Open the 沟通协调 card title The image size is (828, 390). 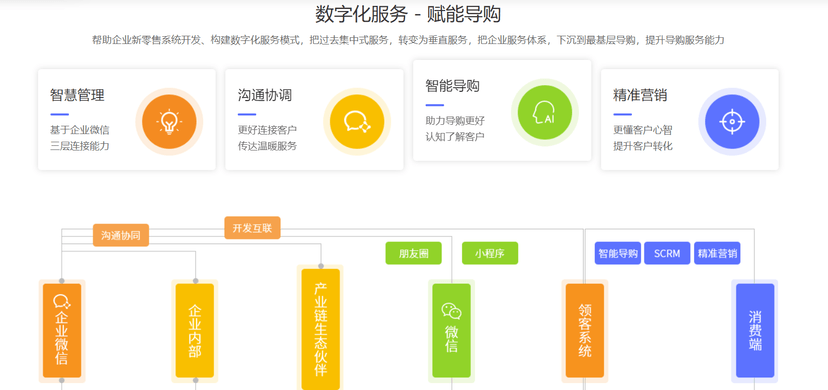pos(265,96)
